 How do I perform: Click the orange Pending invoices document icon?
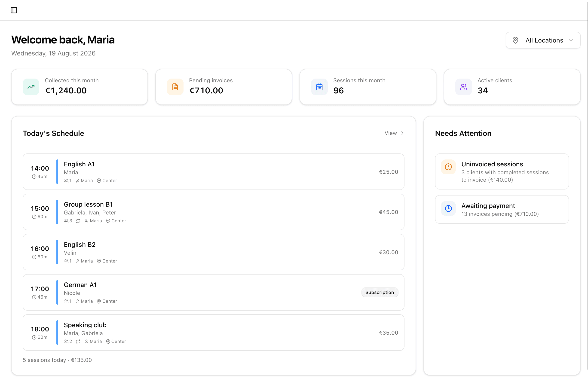point(175,87)
